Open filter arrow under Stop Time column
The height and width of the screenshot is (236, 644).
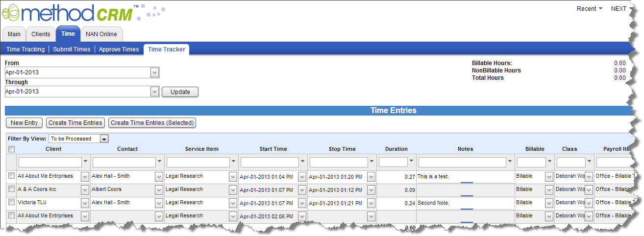tap(372, 162)
